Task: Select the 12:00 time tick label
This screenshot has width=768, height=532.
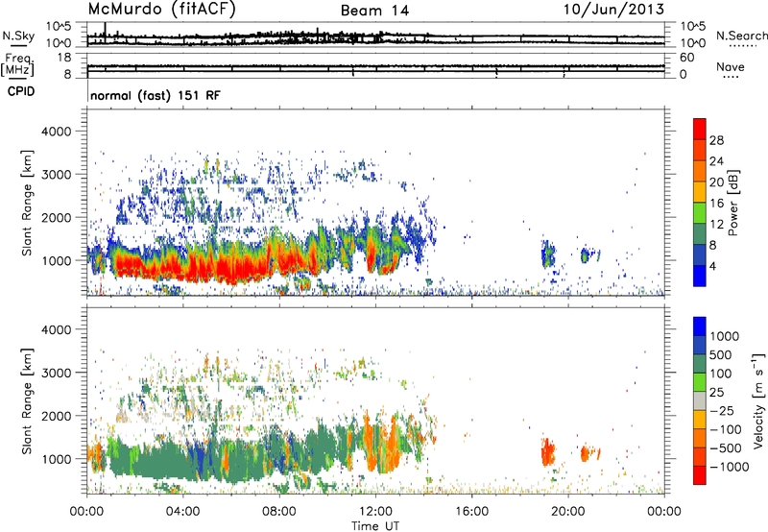Action: coord(375,512)
